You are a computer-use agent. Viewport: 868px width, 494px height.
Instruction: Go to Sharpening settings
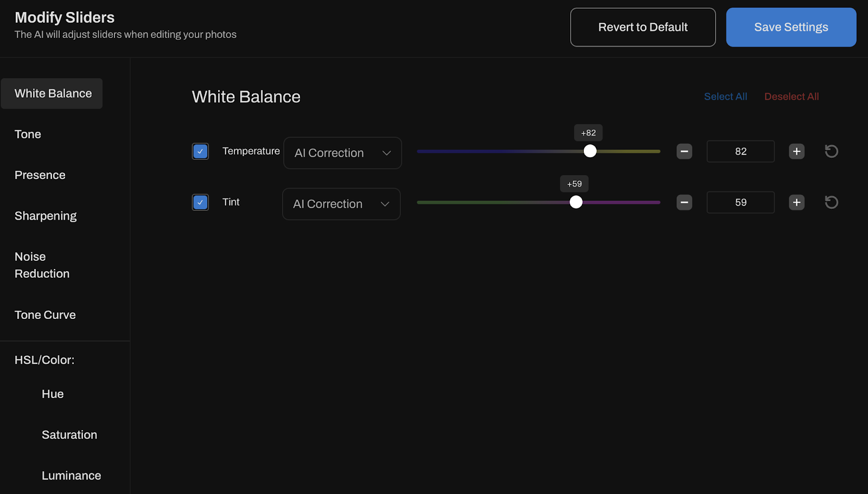pyautogui.click(x=46, y=216)
